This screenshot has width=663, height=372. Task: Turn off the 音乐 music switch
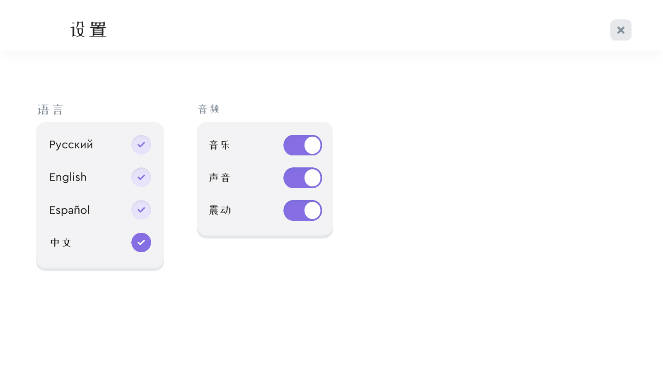[302, 145]
